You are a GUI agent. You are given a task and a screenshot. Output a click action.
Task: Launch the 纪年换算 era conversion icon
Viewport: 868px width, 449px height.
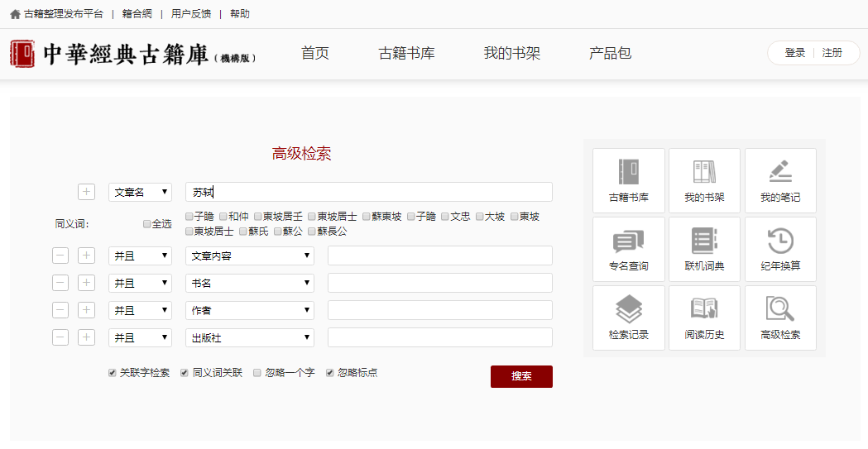pos(780,249)
